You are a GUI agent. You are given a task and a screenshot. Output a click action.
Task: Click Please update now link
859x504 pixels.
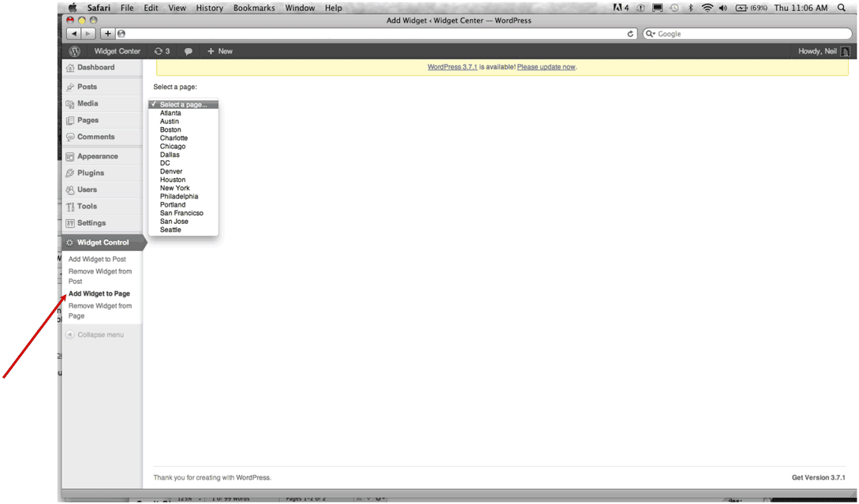point(546,67)
